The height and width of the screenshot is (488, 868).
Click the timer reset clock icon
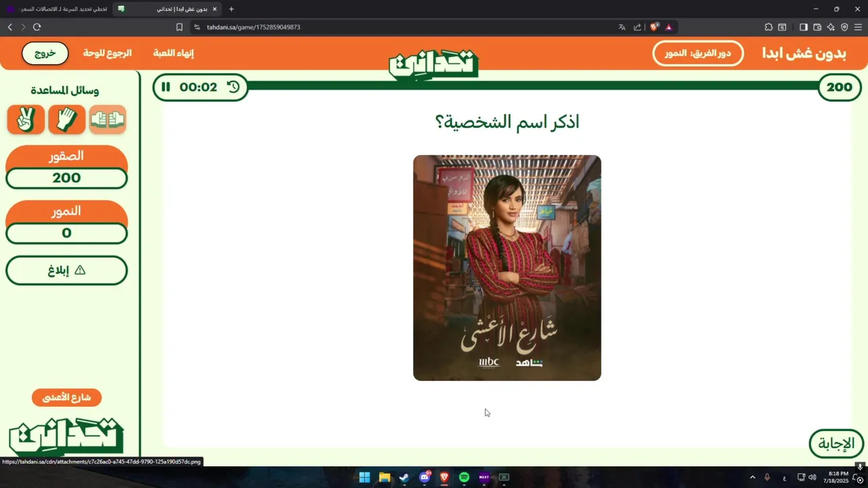(233, 87)
